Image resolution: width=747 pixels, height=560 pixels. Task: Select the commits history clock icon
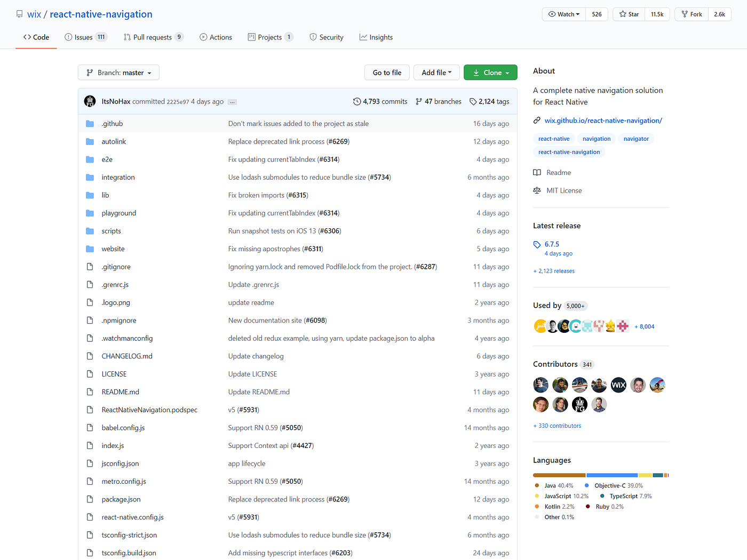[x=356, y=101]
